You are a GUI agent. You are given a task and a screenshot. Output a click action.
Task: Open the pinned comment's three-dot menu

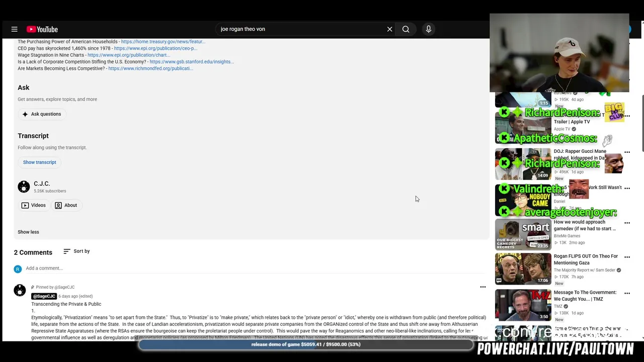(483, 287)
